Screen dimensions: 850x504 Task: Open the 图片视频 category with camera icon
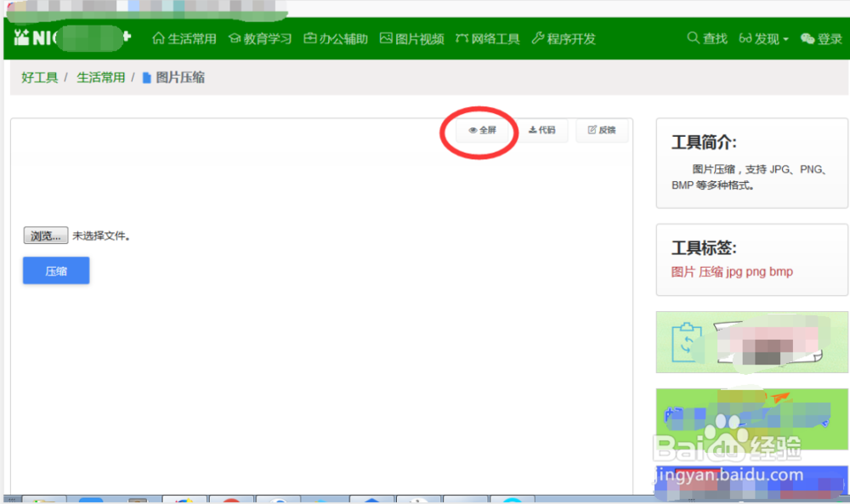[x=411, y=37]
